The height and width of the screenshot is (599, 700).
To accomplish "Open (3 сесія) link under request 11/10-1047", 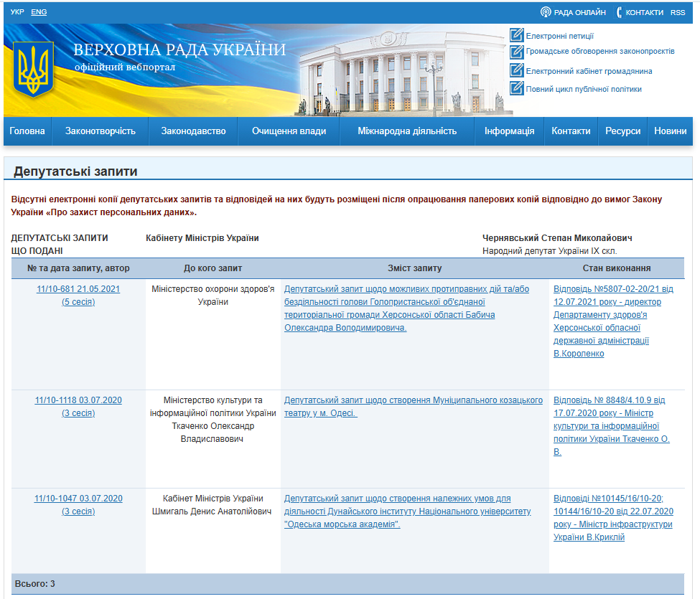I will click(78, 511).
